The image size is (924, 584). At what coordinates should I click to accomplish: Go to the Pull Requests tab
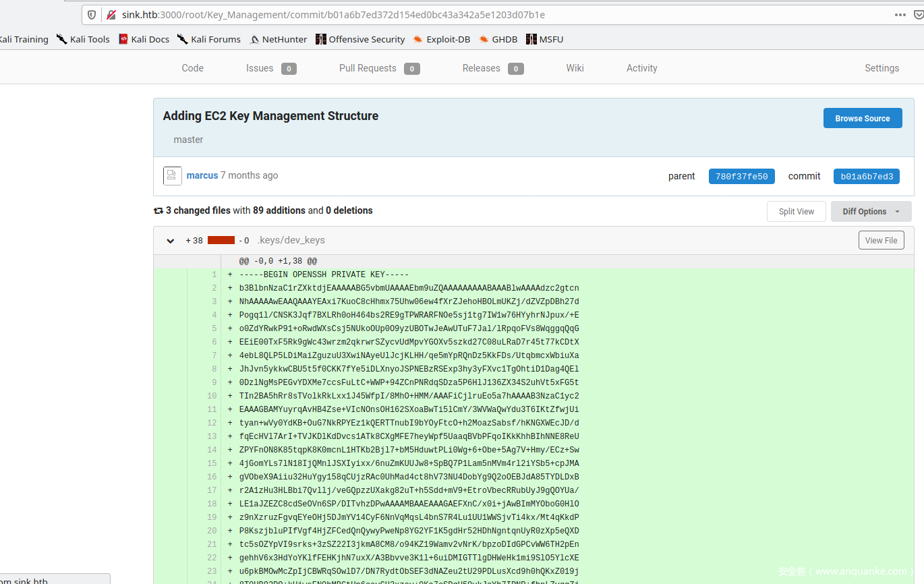click(380, 68)
